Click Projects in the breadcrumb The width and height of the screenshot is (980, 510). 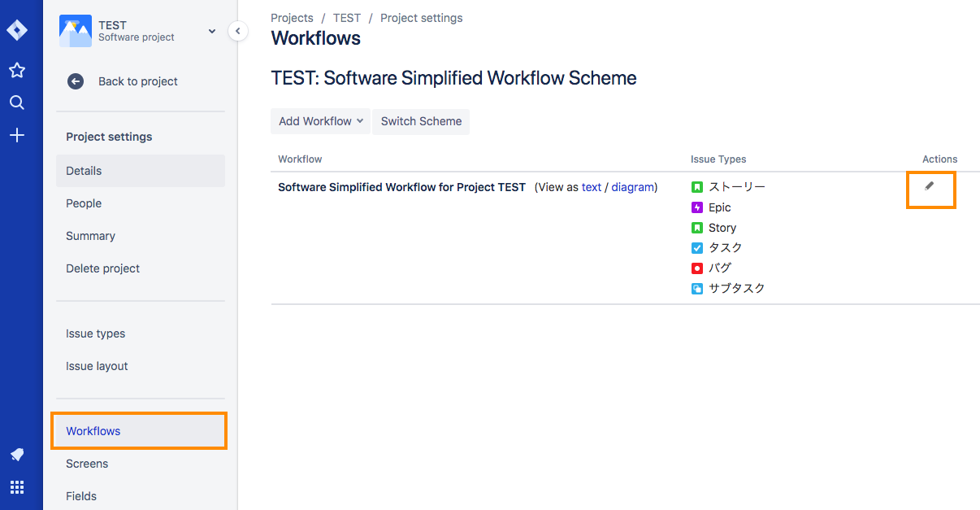293,18
